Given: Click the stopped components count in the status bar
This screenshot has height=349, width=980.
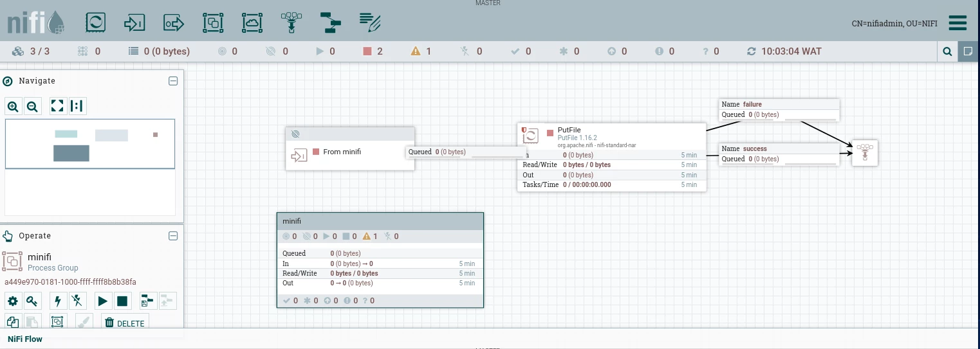Looking at the screenshot, I should 373,51.
